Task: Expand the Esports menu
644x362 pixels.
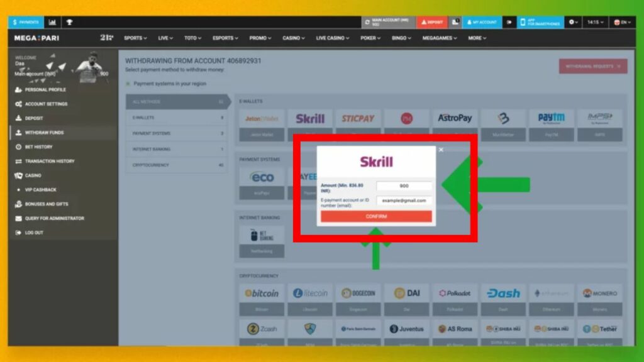Action: [x=225, y=38]
